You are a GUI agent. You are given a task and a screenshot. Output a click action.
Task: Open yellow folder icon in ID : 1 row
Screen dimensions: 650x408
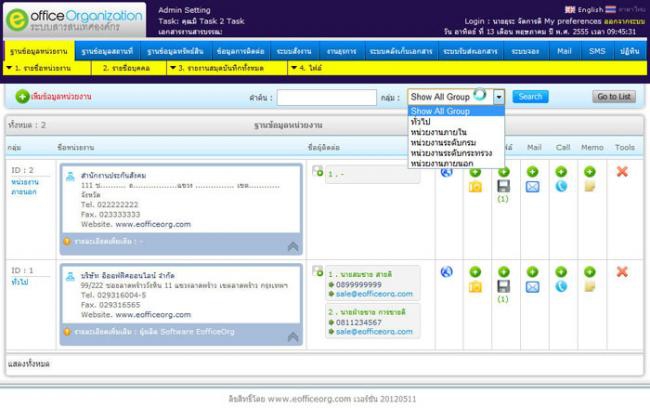click(475, 287)
